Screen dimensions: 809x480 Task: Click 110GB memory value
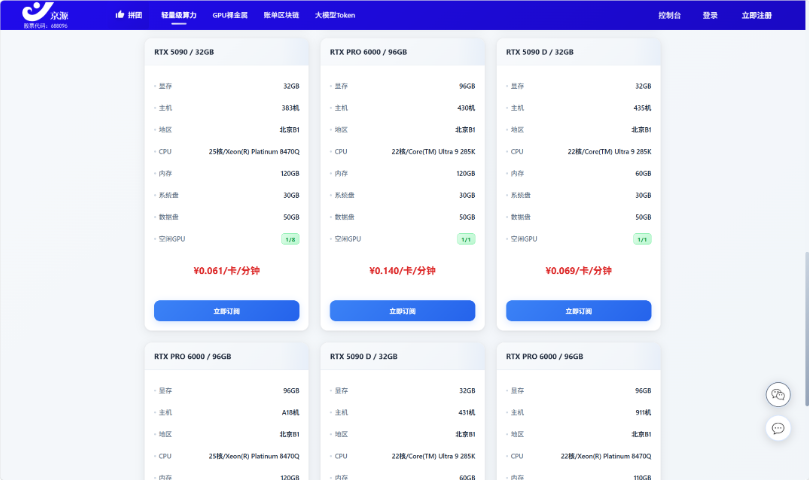(642, 477)
